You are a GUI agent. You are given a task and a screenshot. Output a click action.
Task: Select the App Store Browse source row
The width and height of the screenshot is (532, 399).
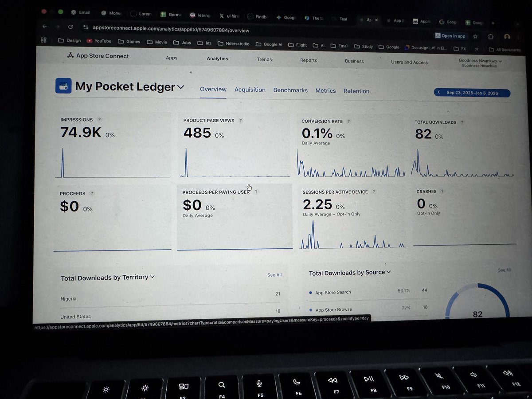tap(368, 309)
